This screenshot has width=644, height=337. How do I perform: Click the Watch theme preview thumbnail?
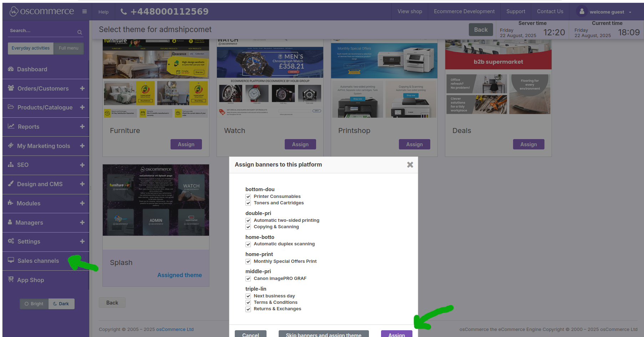pyautogui.click(x=270, y=78)
